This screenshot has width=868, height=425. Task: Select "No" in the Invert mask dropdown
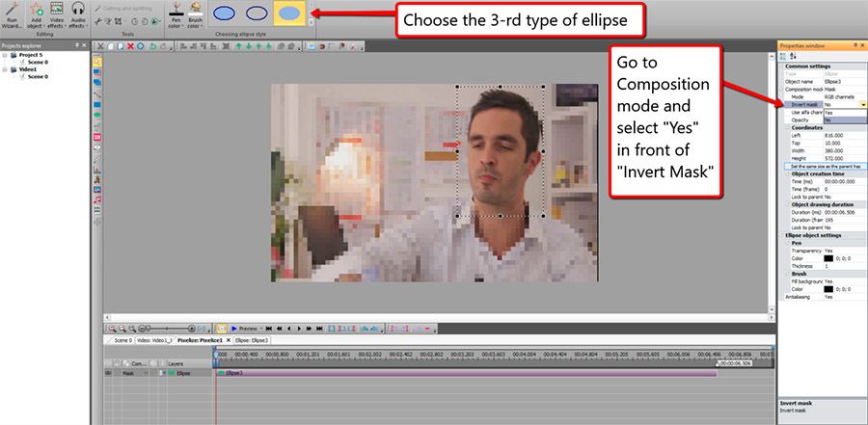point(845,120)
